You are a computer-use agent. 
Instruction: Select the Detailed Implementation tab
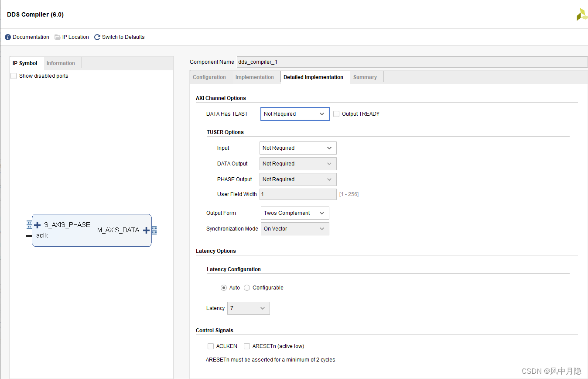click(314, 77)
